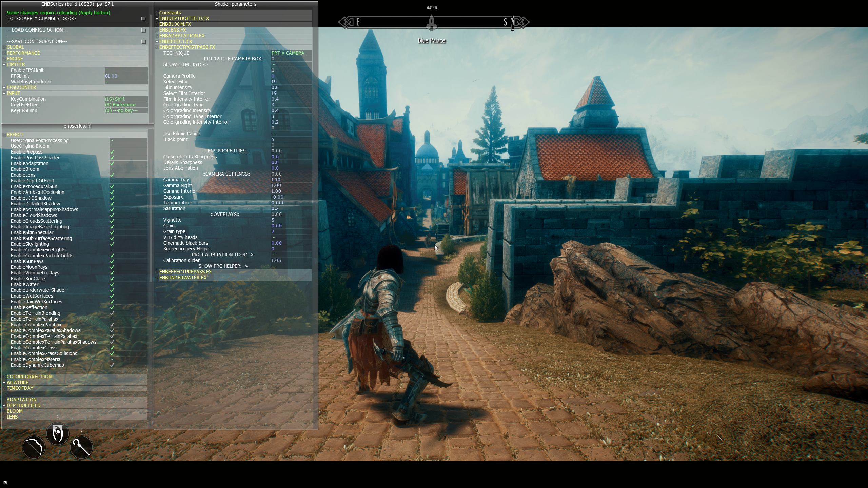Click the center power quick-slot emblem
Screen dimensions: 868x488
[x=57, y=433]
